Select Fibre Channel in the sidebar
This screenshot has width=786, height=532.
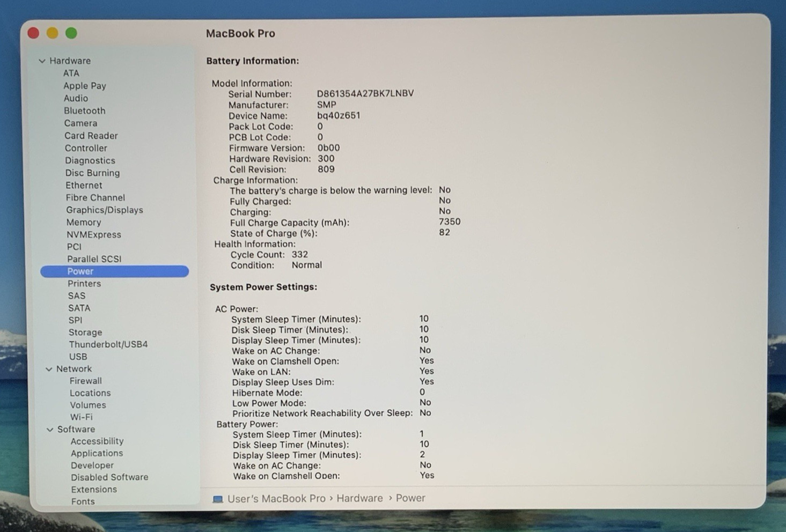tap(95, 197)
